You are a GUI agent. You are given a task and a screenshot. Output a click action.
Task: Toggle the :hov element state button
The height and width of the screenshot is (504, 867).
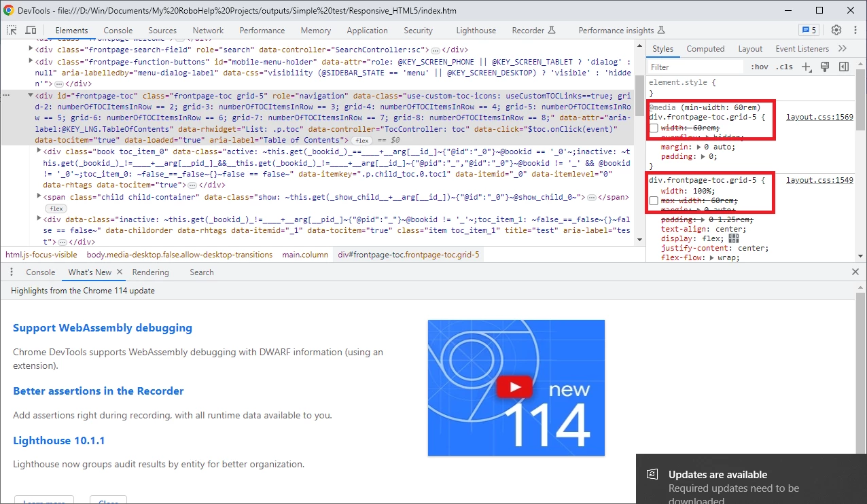point(760,67)
